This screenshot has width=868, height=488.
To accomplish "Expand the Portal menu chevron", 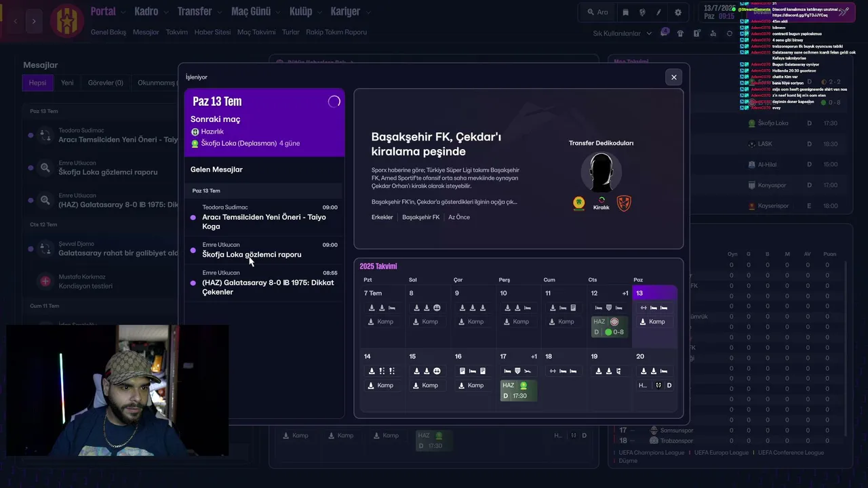I will 122,12.
